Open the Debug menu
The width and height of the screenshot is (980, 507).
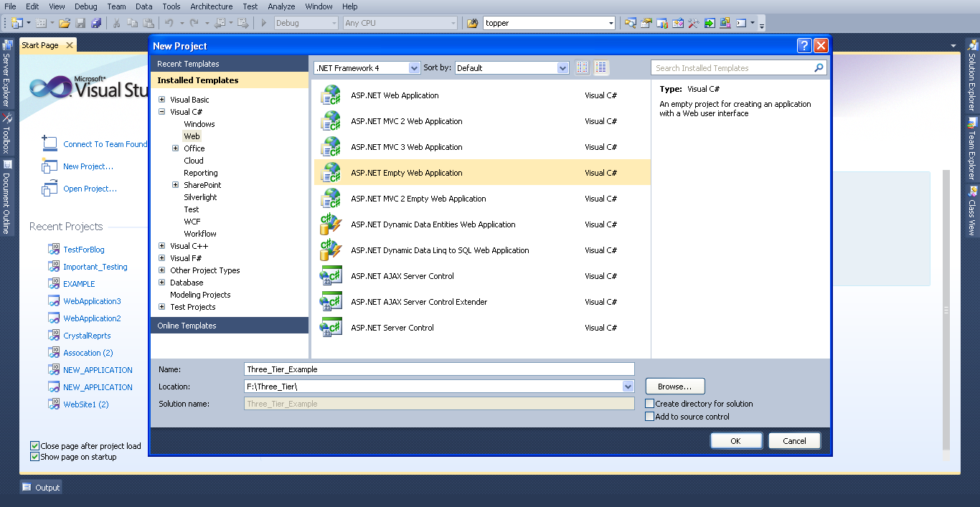point(86,6)
